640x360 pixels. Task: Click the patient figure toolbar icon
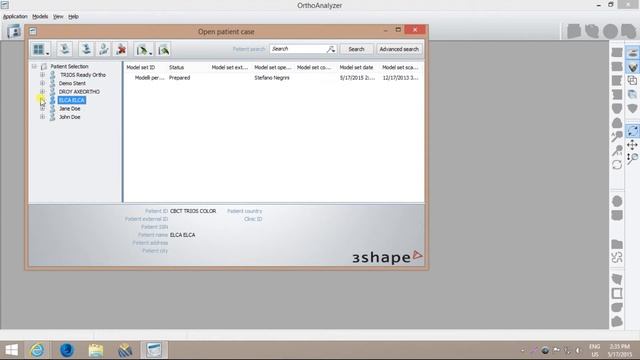tap(104, 49)
